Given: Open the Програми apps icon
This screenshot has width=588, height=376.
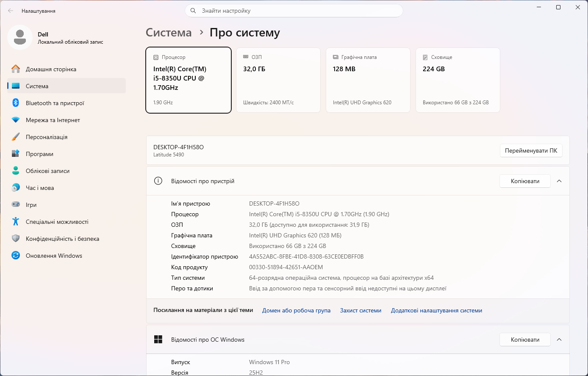Looking at the screenshot, I should click(x=16, y=154).
